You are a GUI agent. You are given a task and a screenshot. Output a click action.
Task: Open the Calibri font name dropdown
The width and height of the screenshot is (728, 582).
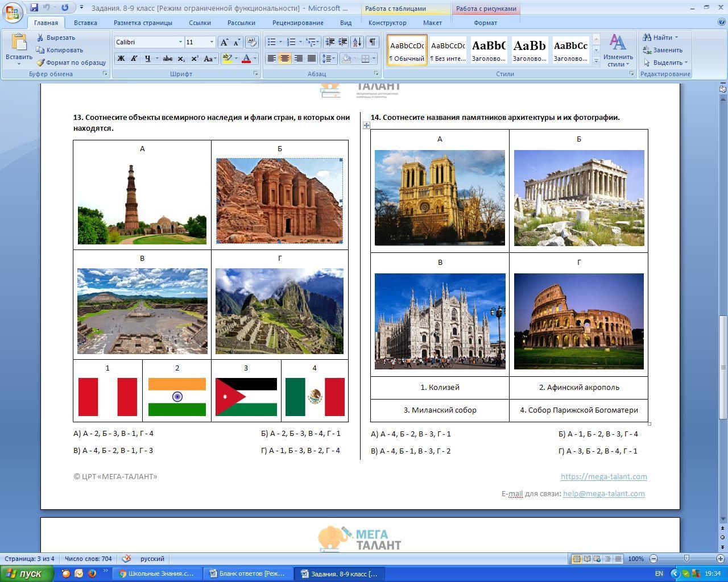pyautogui.click(x=180, y=42)
